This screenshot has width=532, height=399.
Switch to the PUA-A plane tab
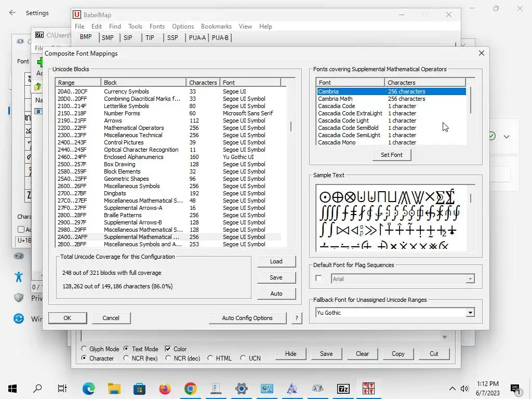point(197,37)
